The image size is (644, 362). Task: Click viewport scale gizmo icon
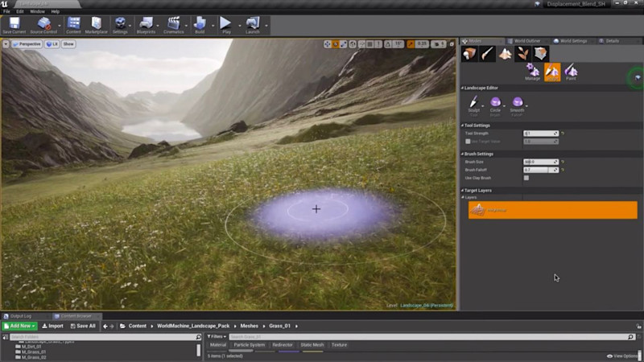tap(344, 44)
